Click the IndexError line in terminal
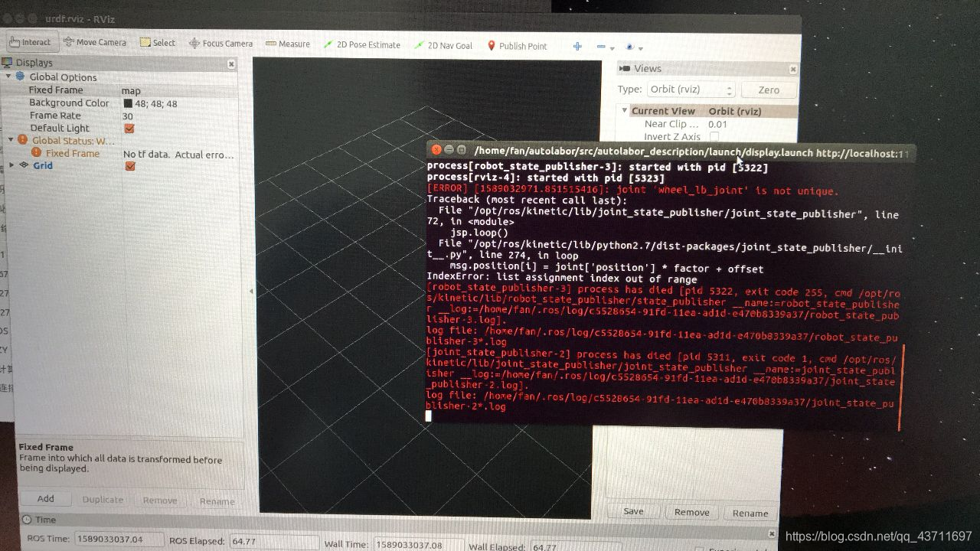Image resolution: width=980 pixels, height=551 pixels. click(562, 279)
